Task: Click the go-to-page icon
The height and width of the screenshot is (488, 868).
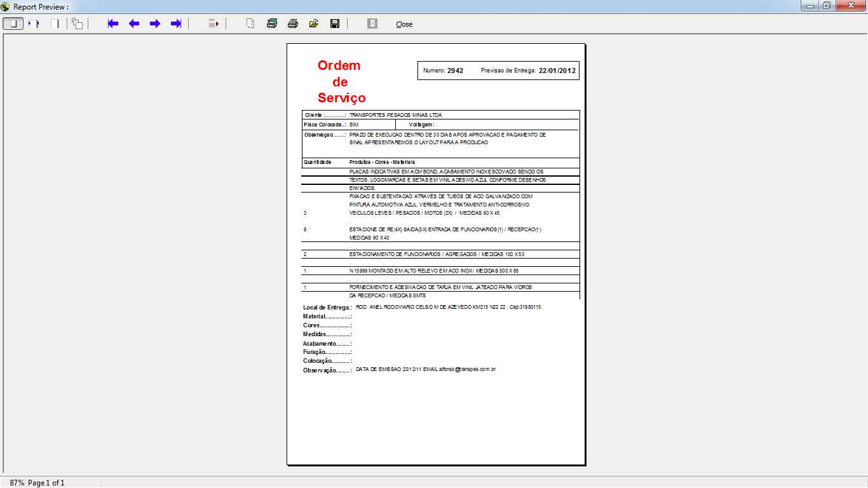Action: (x=214, y=24)
